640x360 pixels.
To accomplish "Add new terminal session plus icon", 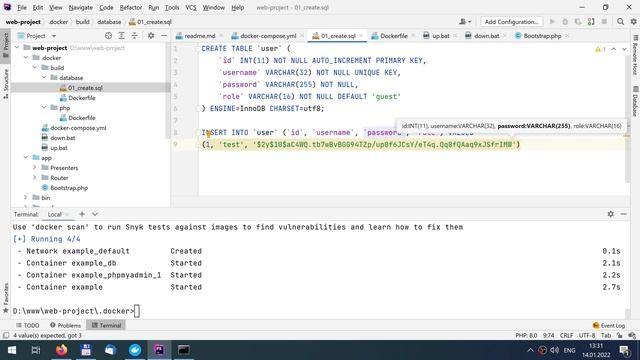I will coord(82,214).
